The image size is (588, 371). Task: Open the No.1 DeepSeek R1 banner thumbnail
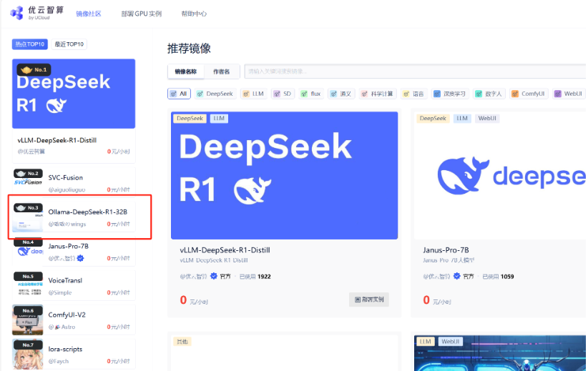pyautogui.click(x=74, y=94)
